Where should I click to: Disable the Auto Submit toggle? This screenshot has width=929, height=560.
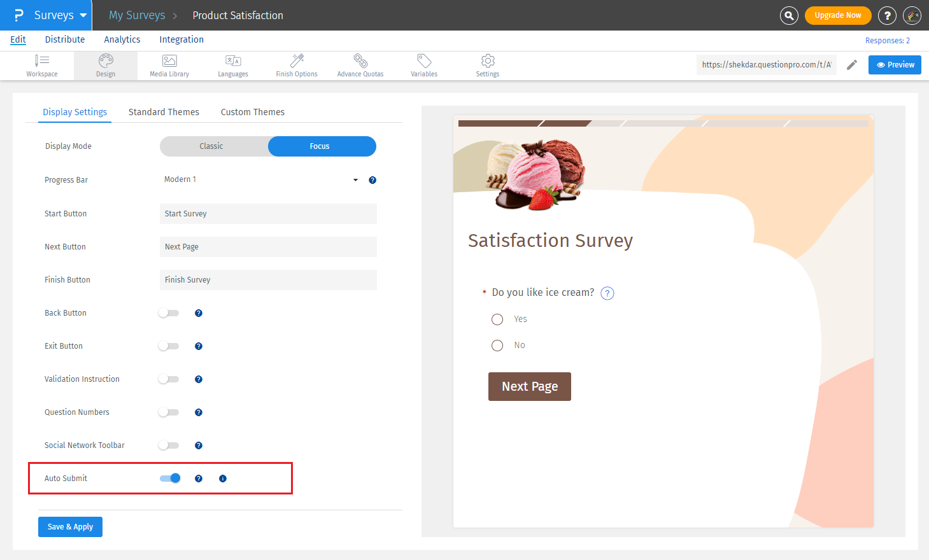[x=168, y=478]
